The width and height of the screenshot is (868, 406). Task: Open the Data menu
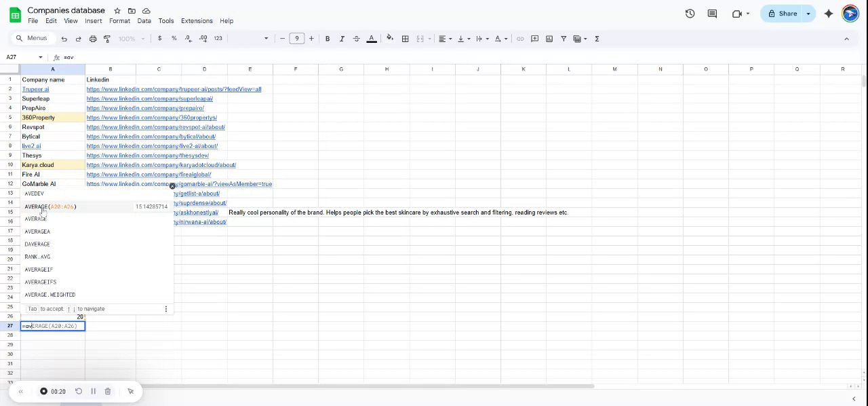pos(144,21)
